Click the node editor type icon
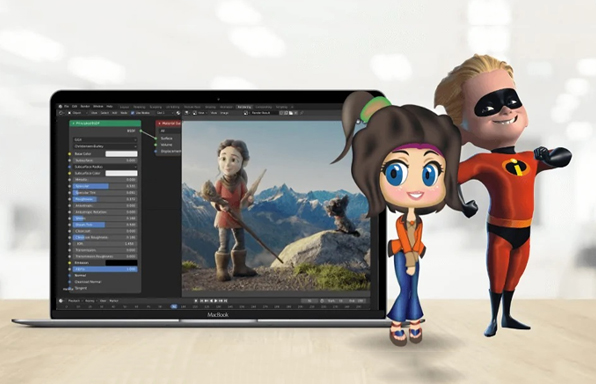 62,113
